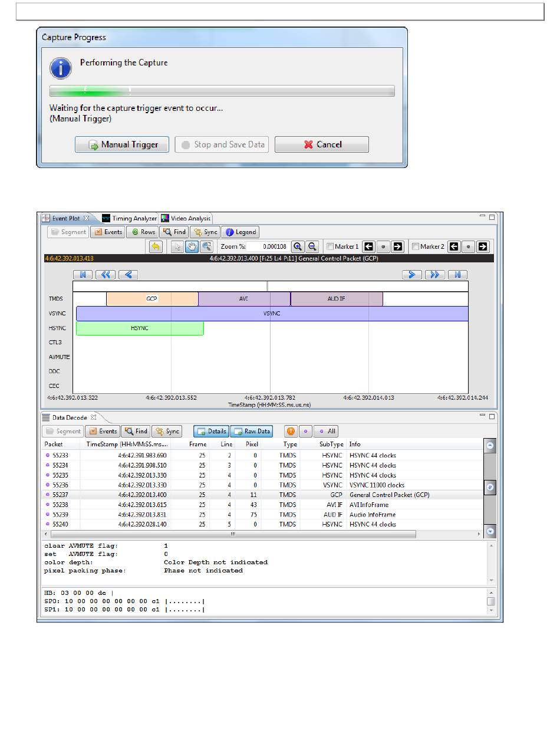Click the zoom out magnifier icon
This screenshot has height=747, width=560.
pyautogui.click(x=312, y=246)
